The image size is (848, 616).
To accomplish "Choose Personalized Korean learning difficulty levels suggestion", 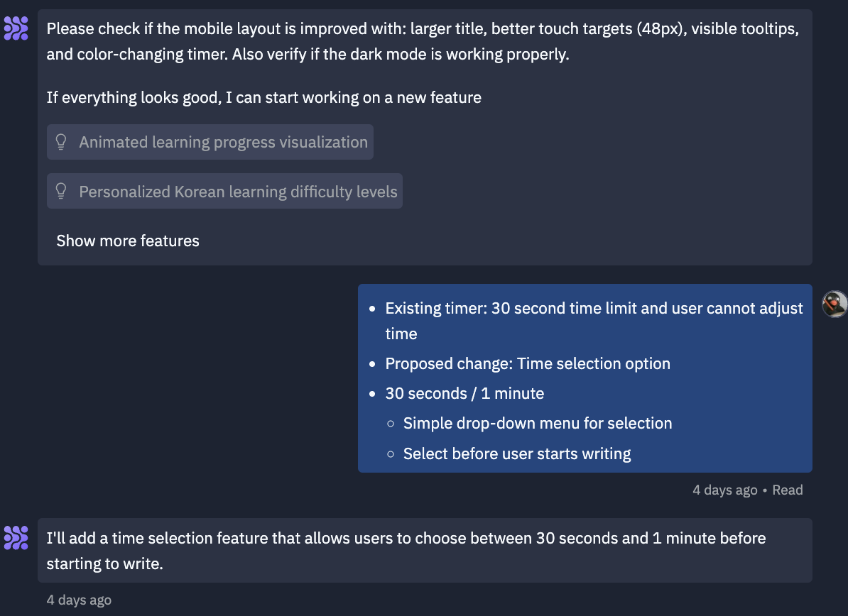I will point(238,192).
